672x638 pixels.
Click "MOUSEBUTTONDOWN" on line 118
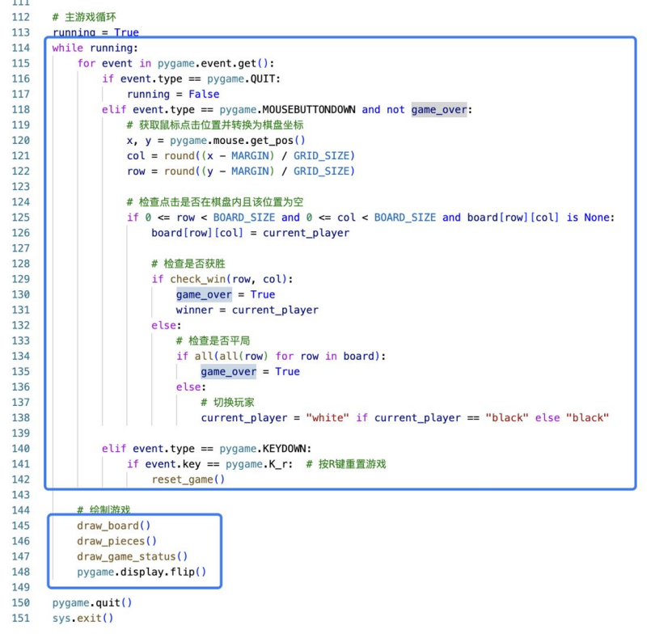tap(309, 110)
